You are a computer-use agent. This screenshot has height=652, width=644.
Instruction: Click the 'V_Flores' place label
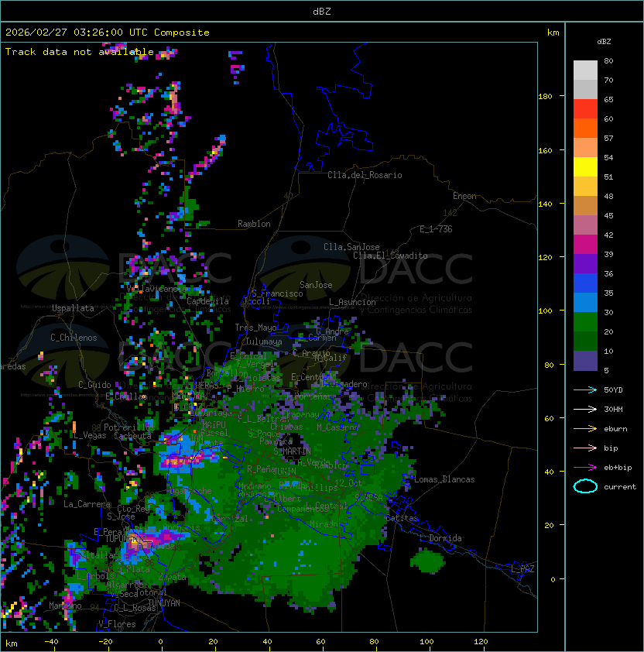117,624
